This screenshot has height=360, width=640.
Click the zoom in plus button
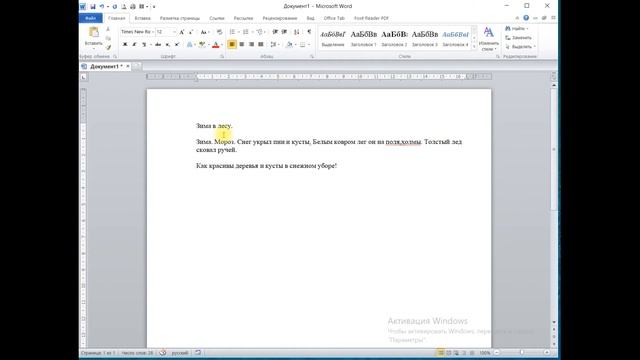click(x=547, y=353)
